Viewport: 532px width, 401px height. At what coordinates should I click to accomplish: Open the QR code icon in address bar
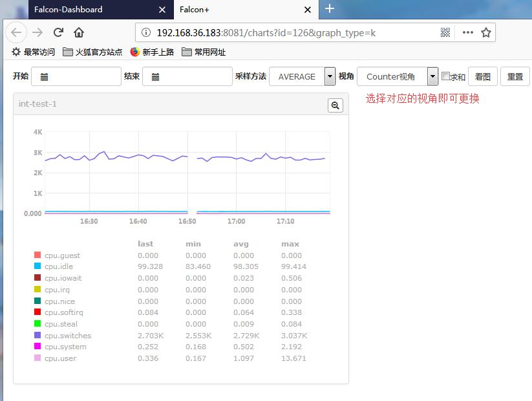pos(445,32)
